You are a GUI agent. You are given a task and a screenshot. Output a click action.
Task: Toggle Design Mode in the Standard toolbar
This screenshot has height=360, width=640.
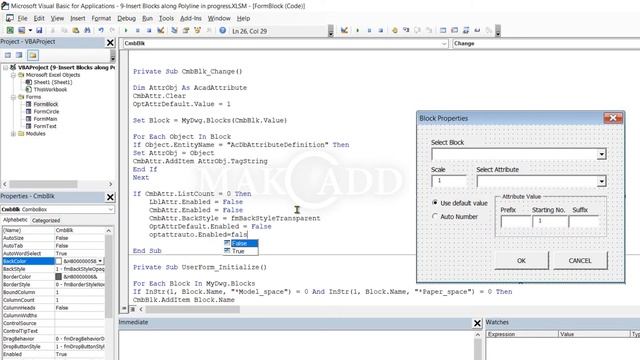coord(161,30)
